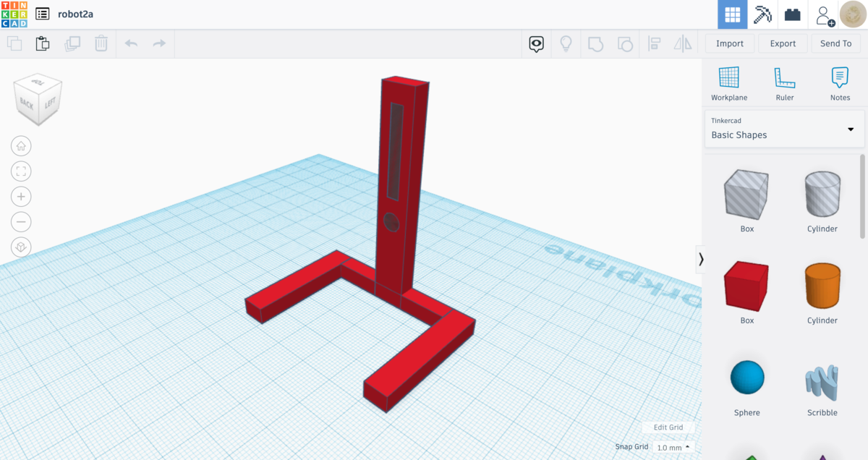Click the Zoom in plus button

21,197
